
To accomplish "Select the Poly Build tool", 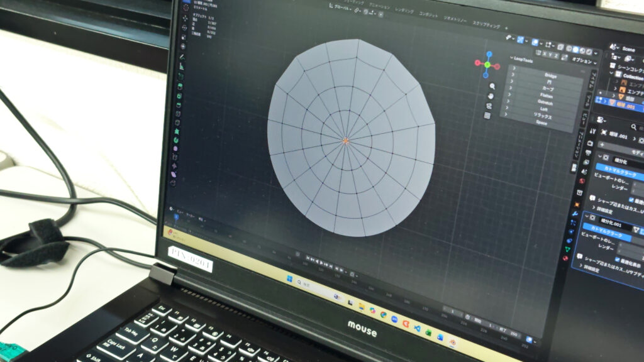I will tap(177, 132).
